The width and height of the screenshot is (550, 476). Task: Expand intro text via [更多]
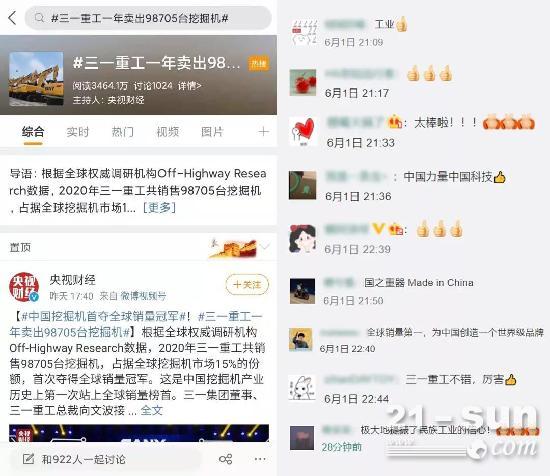coord(160,208)
